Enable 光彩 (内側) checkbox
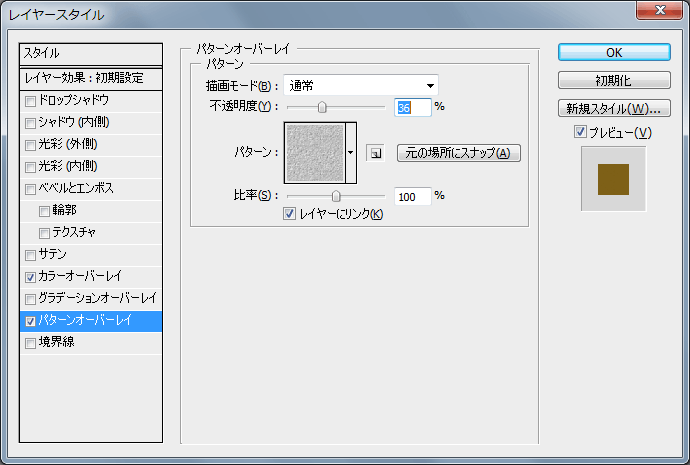690x465 pixels. [30, 167]
